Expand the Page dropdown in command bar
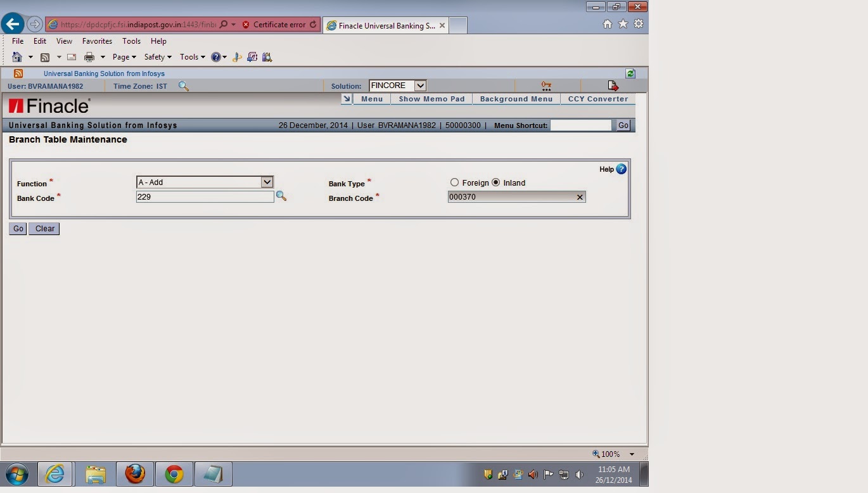868x493 pixels. [x=124, y=57]
